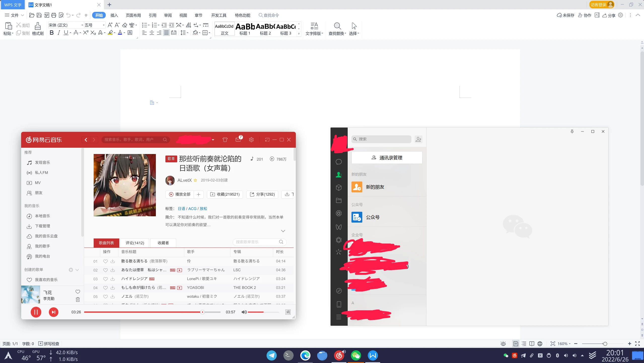Skip to next song in player
The height and width of the screenshot is (363, 644).
[53, 312]
